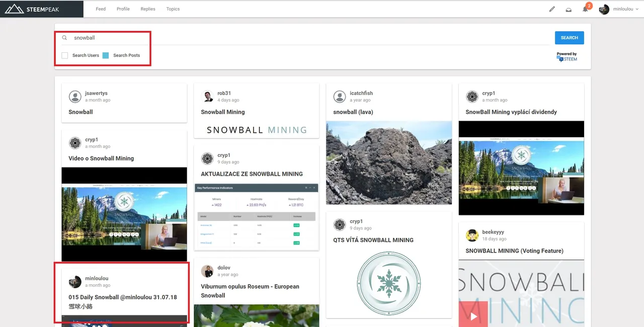Open jsawertys avatar icon

coord(75,97)
